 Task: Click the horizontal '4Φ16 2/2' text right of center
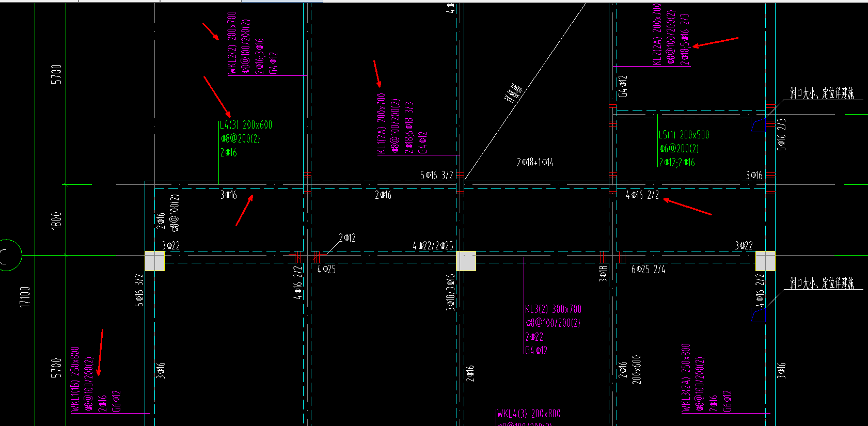click(x=642, y=195)
